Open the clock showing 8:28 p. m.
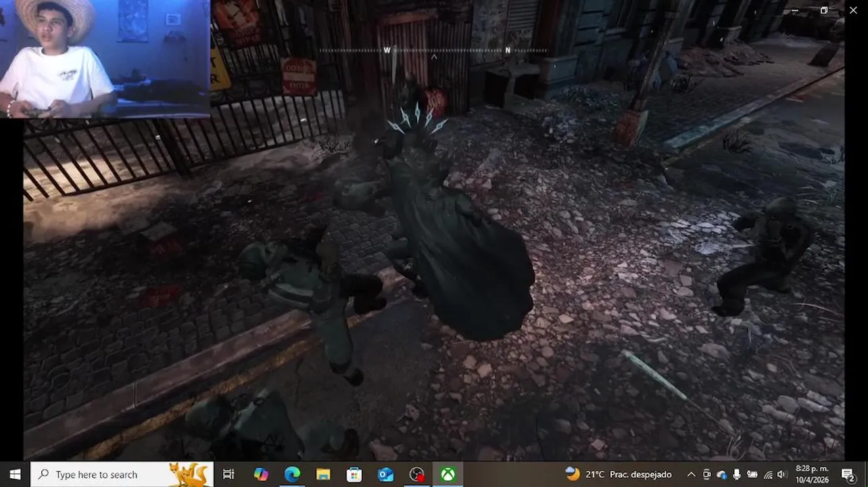This screenshot has height=487, width=868. pyautogui.click(x=812, y=475)
